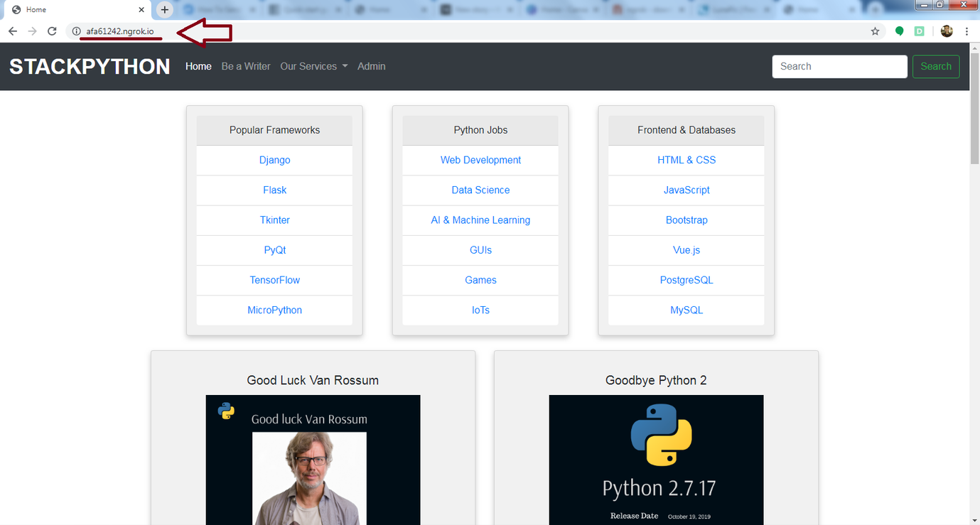
Task: Open the PyQt link
Action: (x=274, y=250)
